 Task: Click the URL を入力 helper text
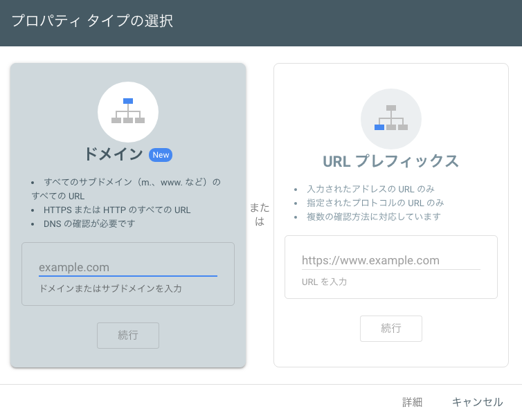(x=324, y=282)
